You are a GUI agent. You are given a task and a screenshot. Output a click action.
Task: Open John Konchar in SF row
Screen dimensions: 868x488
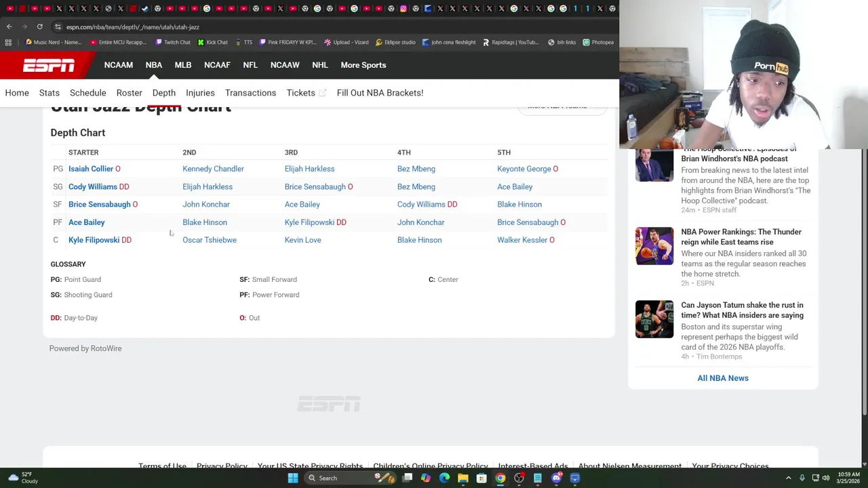tap(206, 204)
